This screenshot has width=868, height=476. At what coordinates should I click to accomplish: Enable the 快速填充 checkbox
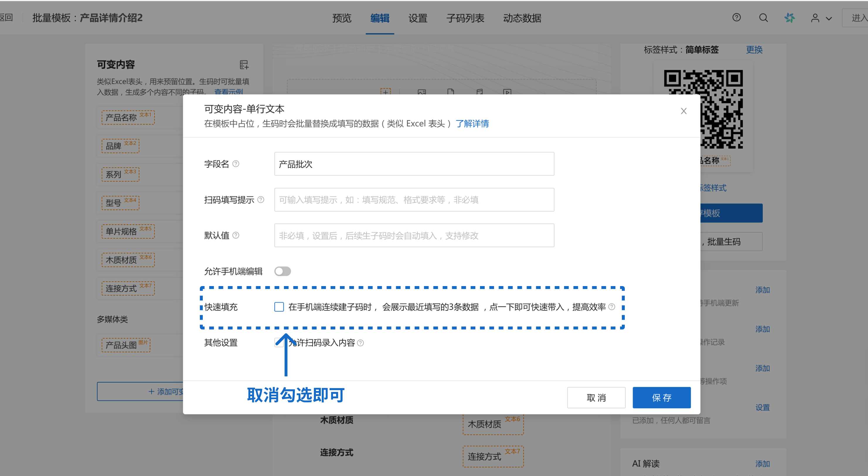[x=279, y=307]
